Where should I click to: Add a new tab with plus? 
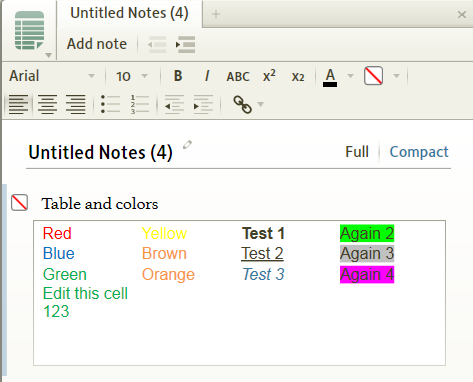pos(216,14)
